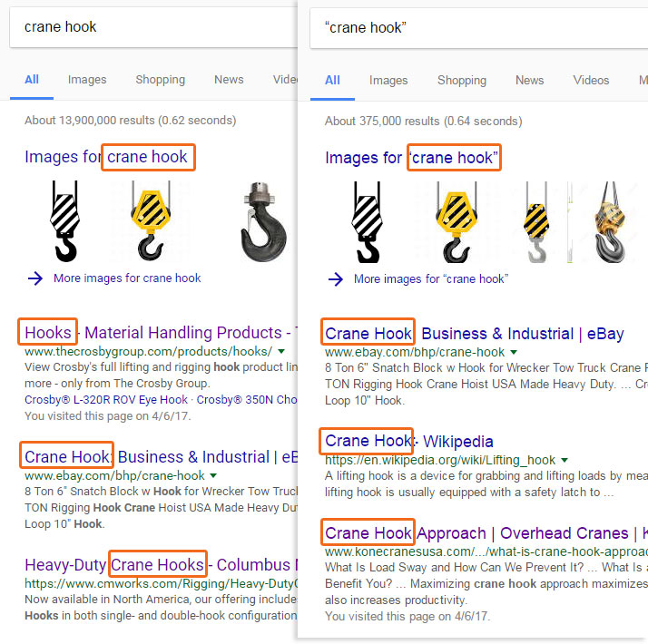Click the right search box with quoted "crane hook"
Viewport: 648px width, 644px height.
(479, 28)
